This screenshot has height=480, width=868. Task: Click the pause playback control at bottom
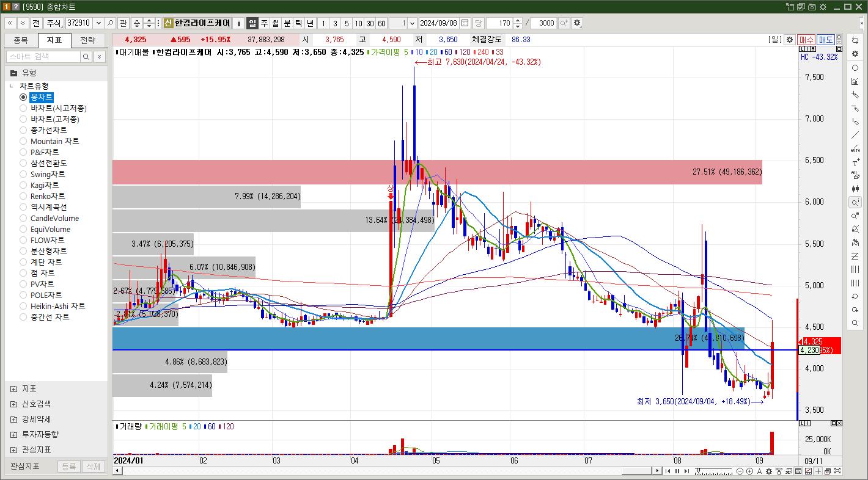[x=677, y=471]
